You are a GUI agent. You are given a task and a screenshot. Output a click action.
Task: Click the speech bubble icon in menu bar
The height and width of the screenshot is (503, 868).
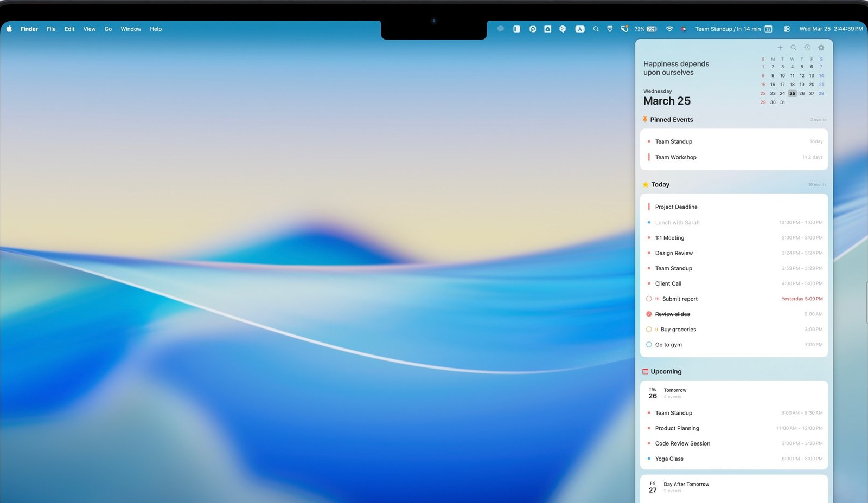tap(501, 29)
